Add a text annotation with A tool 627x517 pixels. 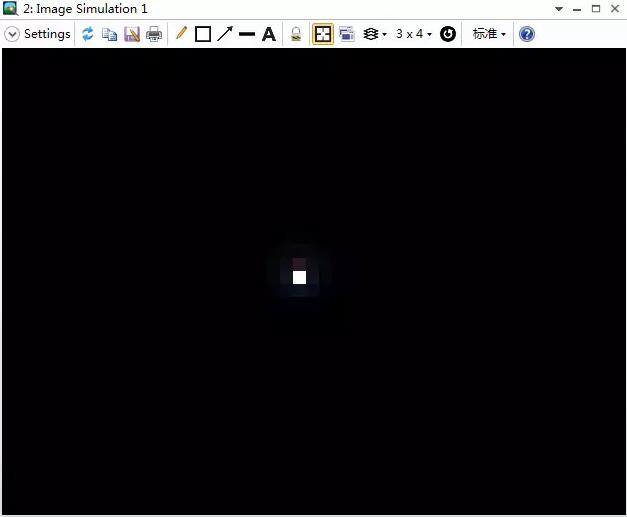269,34
